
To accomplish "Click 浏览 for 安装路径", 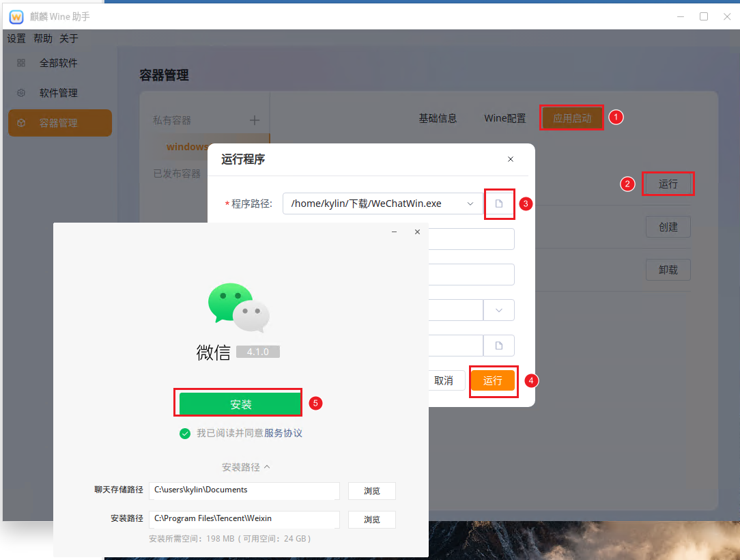I will [372, 520].
